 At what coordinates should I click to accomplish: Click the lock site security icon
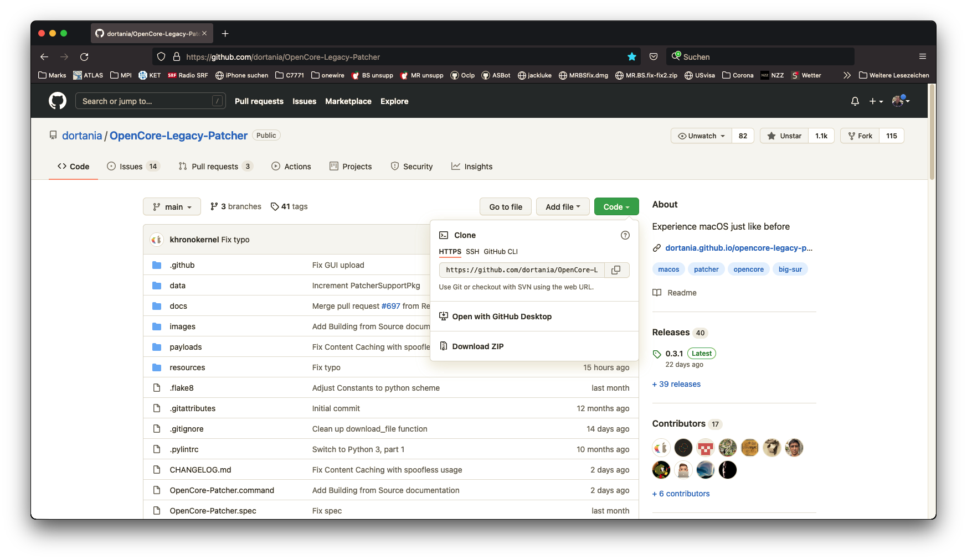177,57
